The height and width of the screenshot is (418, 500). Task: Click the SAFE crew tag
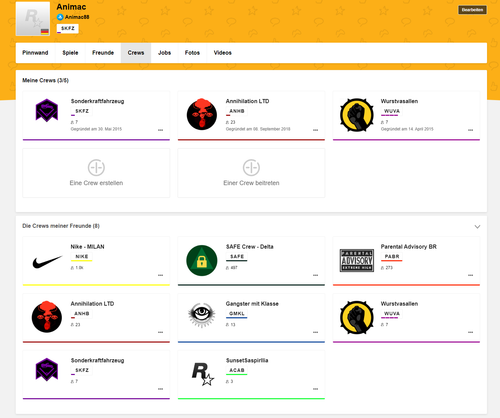(x=237, y=257)
